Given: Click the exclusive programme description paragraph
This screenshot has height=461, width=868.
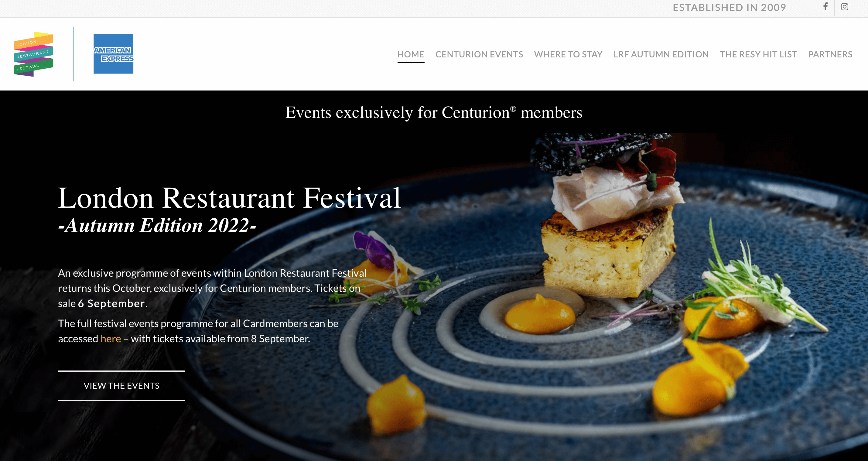Looking at the screenshot, I should (212, 288).
